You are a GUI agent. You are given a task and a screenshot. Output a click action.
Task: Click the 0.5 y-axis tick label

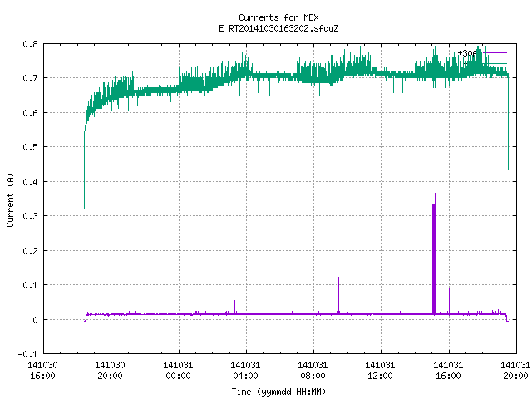[30, 147]
